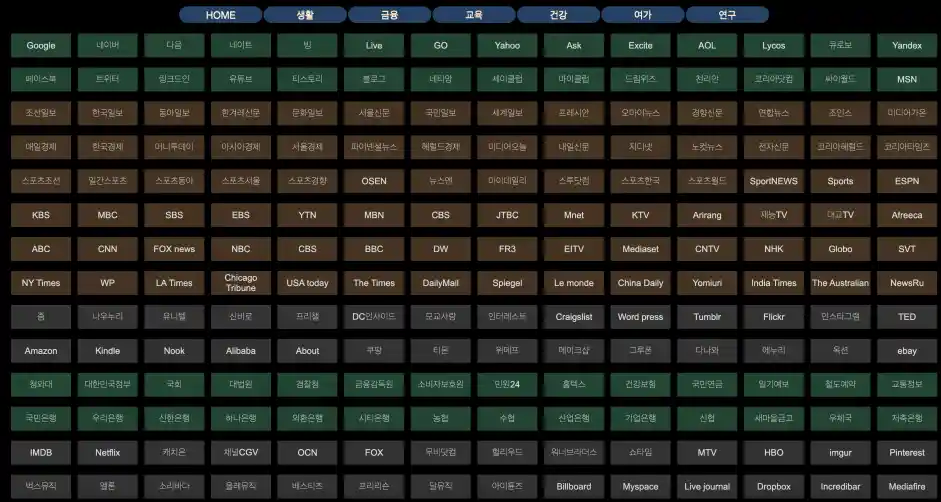Open the AOL link
This screenshot has width=941, height=502.
click(x=707, y=46)
